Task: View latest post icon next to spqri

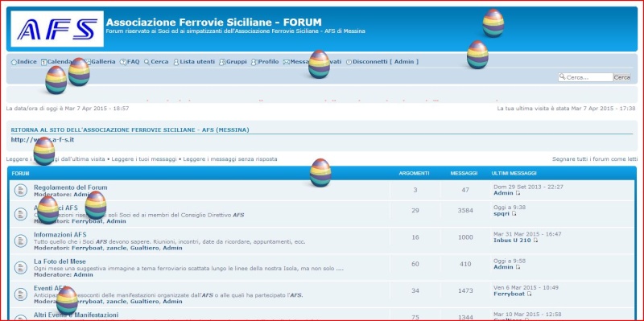Action: click(x=514, y=213)
